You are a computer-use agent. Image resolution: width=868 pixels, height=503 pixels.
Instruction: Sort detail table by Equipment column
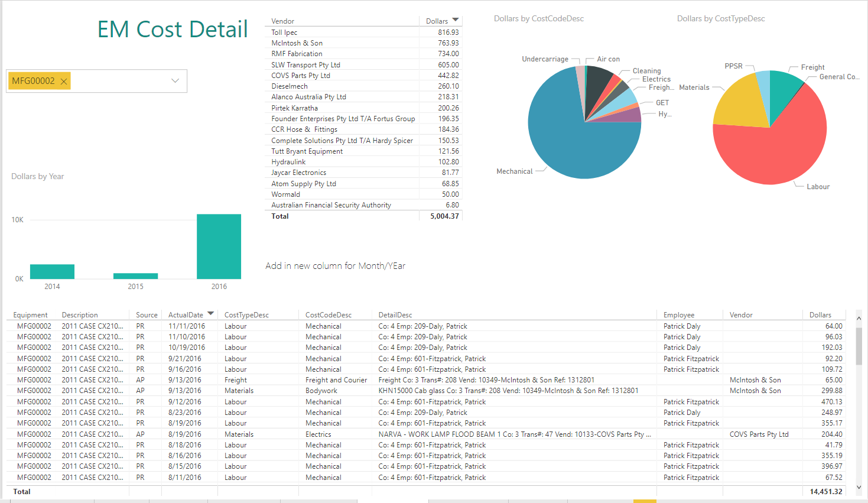point(30,315)
